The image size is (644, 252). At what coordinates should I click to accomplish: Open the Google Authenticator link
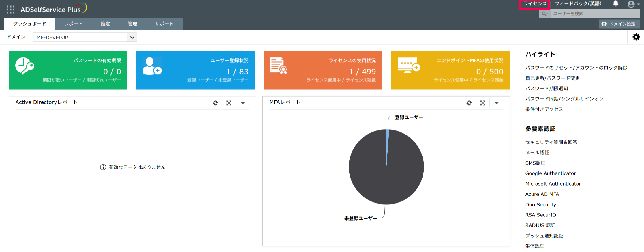click(550, 173)
